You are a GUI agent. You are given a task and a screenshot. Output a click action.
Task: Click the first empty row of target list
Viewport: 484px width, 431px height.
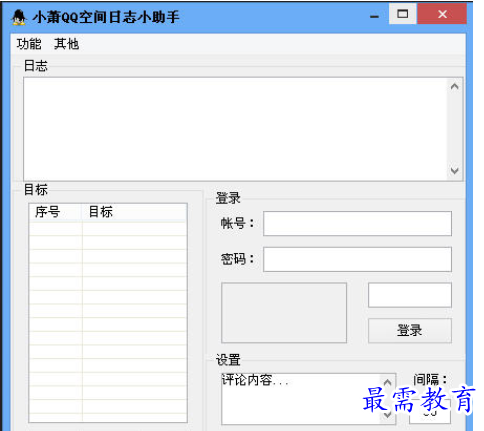tap(108, 229)
